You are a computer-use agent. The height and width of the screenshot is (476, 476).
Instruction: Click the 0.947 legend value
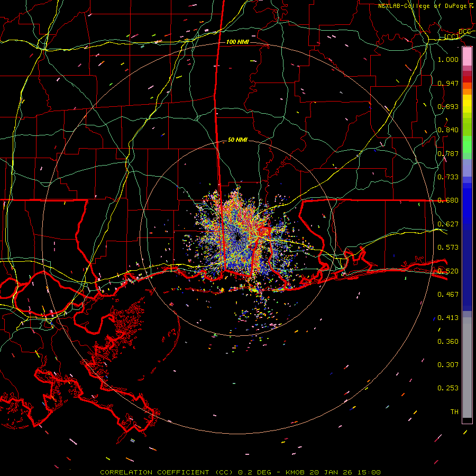[448, 83]
